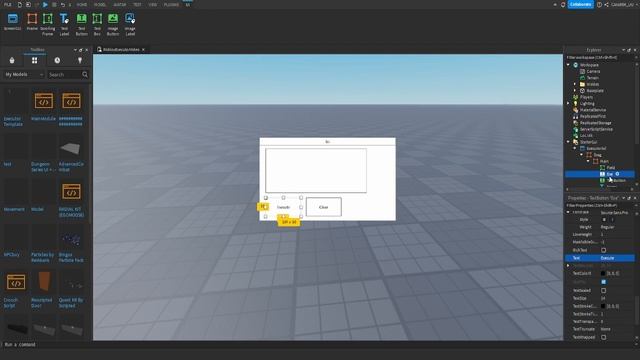Click the New file icon in the top bar
Viewport: 640px width, 360px height.
click(x=20, y=4)
